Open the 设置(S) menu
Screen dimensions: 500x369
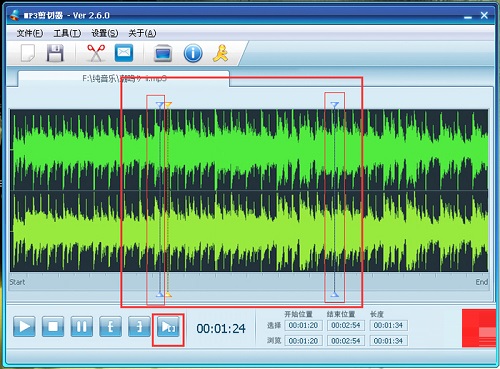click(x=105, y=33)
